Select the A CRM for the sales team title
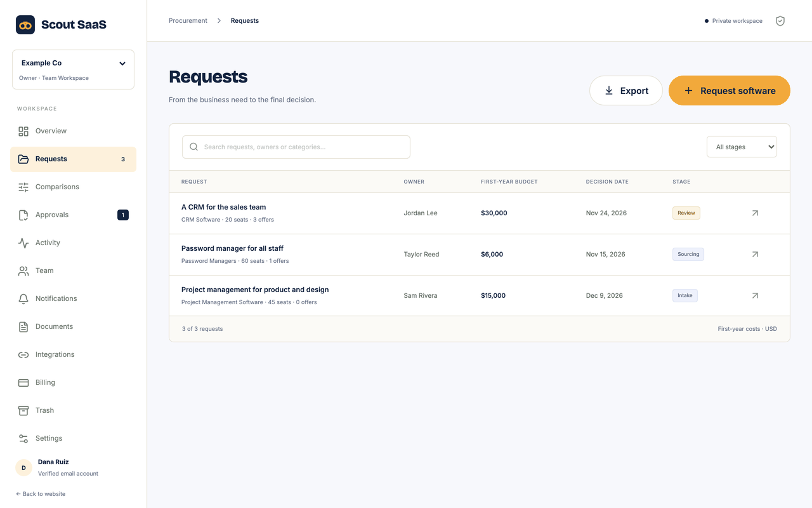Viewport: 812px width, 508px height. point(223,207)
